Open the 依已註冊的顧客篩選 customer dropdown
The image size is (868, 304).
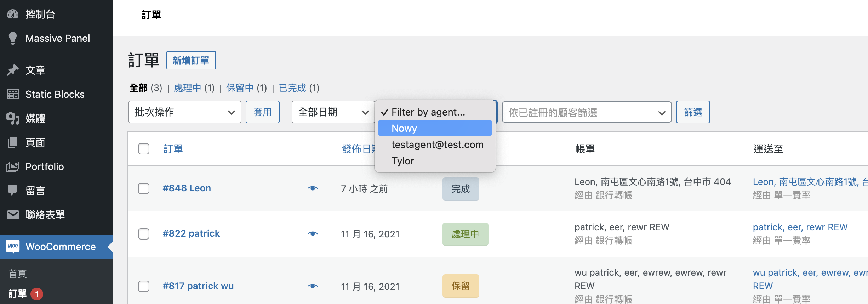click(587, 112)
